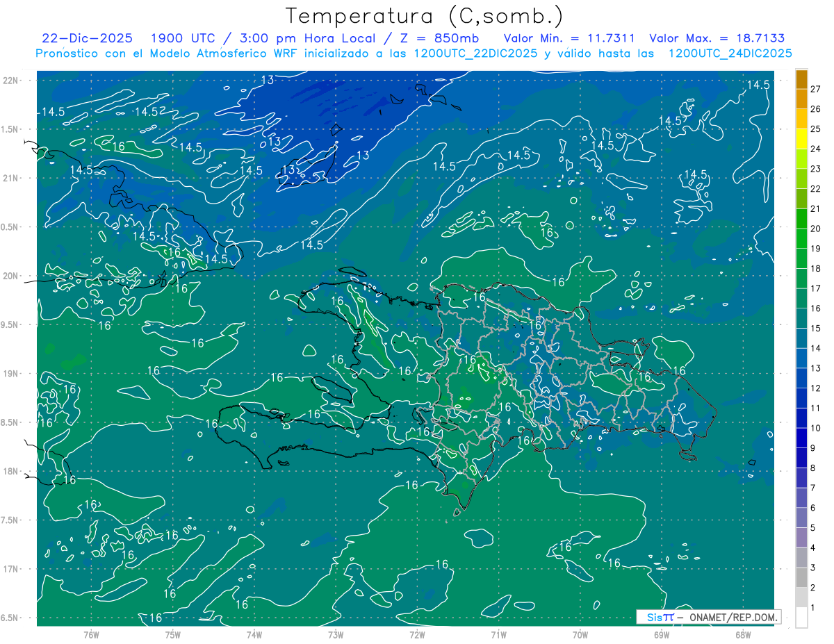This screenshot has width=834, height=644.
Task: Click the '15' value on the color scale
Action: pyautogui.click(x=817, y=329)
